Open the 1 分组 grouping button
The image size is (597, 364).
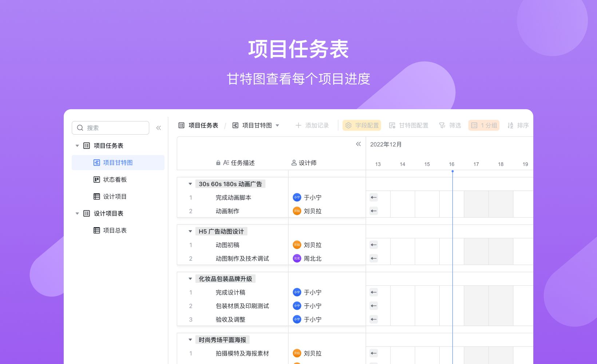pyautogui.click(x=484, y=125)
